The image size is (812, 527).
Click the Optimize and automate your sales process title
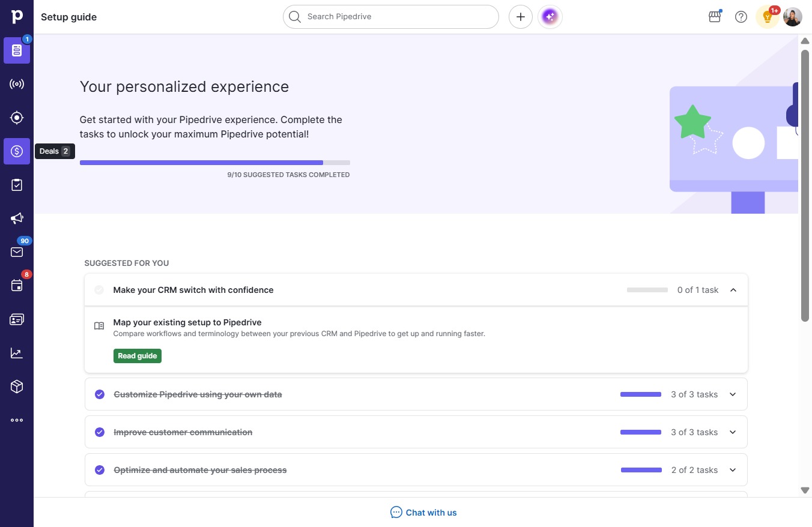pyautogui.click(x=200, y=470)
